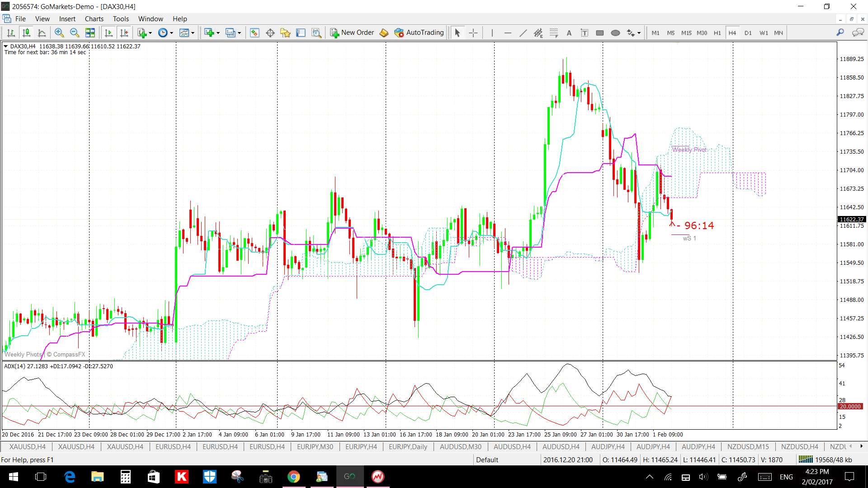Screen dimensions: 868x488
Task: Insert a text object on chart
Action: 569,33
